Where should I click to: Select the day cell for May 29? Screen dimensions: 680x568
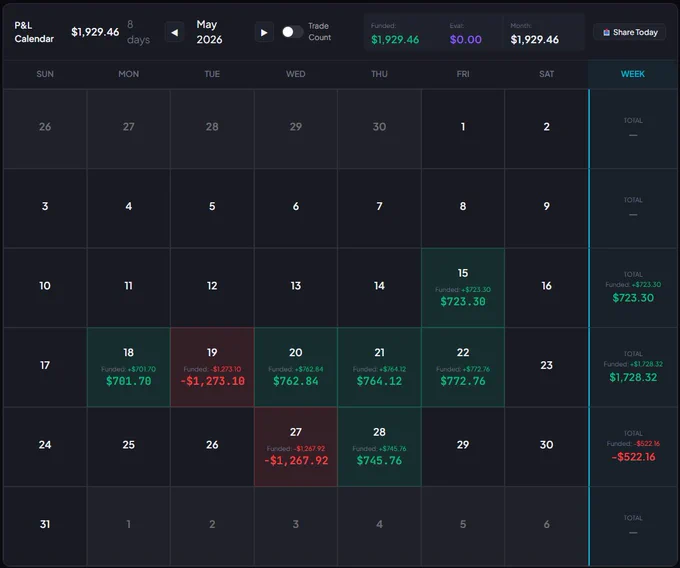click(463, 447)
